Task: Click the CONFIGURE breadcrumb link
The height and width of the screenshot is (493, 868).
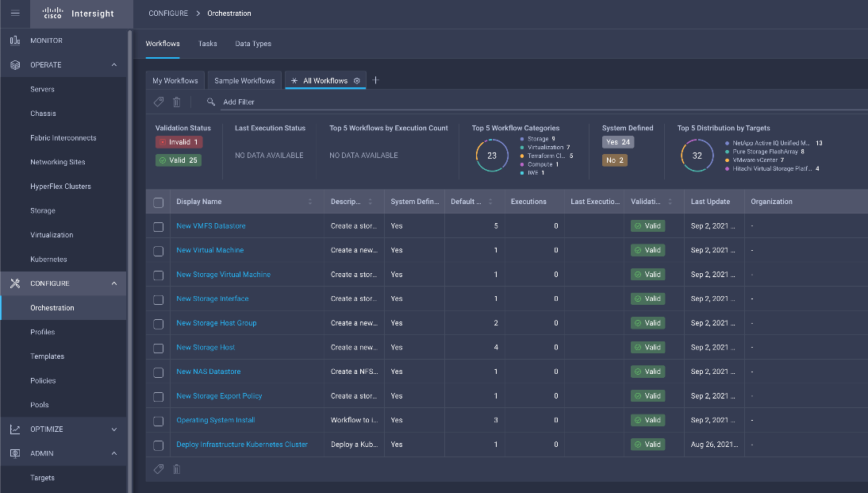Action: tap(168, 13)
